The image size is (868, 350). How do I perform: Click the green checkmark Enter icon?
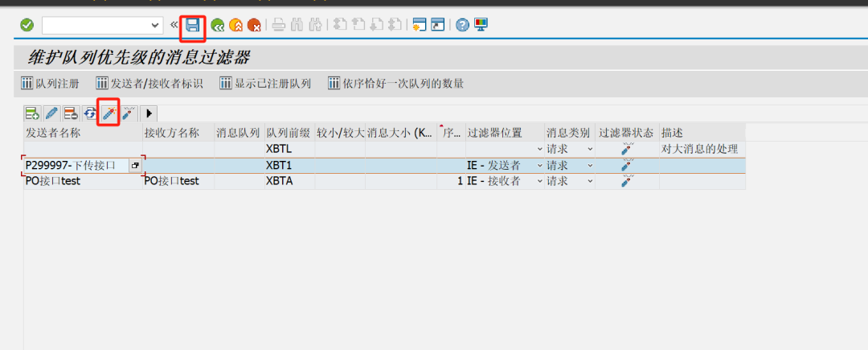pos(27,25)
